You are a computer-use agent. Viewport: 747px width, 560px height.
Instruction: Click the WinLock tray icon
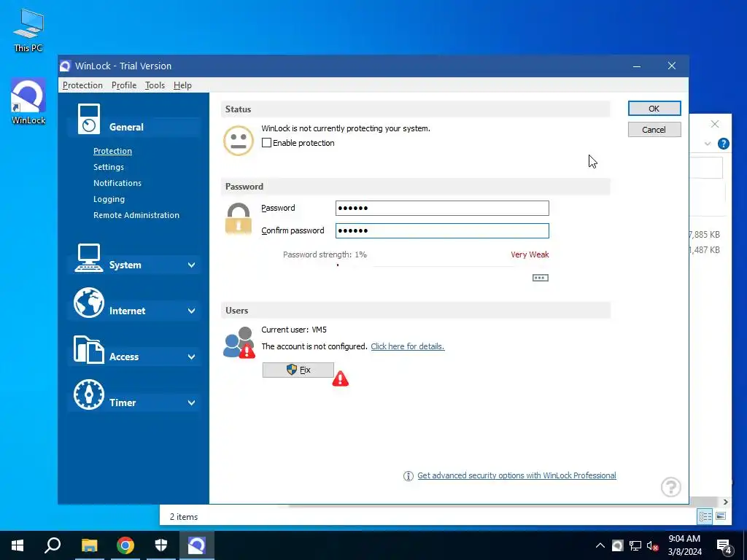point(617,545)
